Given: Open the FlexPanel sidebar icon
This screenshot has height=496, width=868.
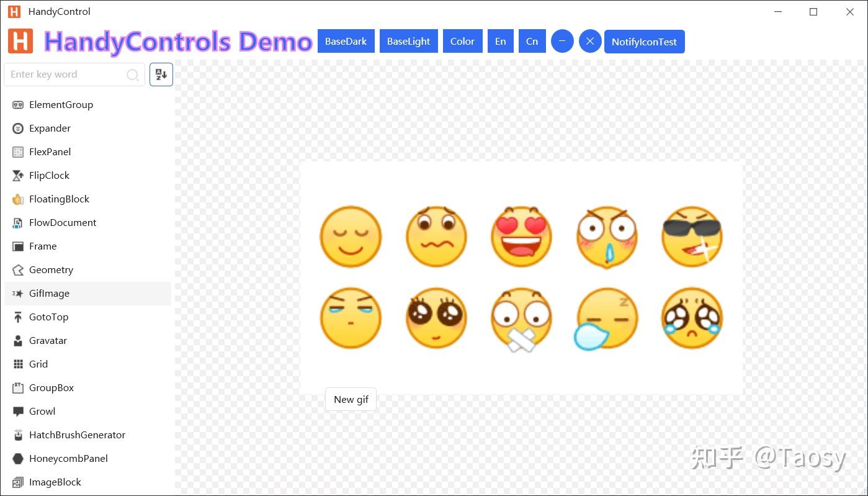Looking at the screenshot, I should click(x=18, y=152).
